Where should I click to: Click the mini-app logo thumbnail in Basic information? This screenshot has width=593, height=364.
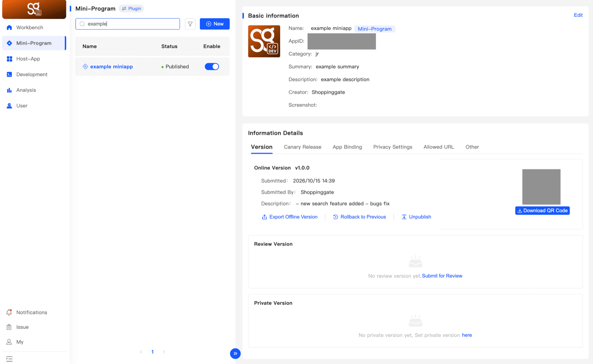click(264, 41)
